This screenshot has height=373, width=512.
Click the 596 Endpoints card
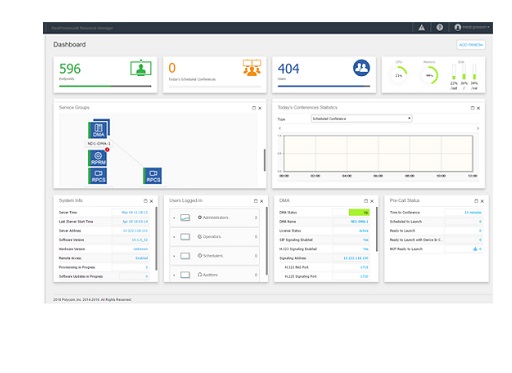[105, 75]
